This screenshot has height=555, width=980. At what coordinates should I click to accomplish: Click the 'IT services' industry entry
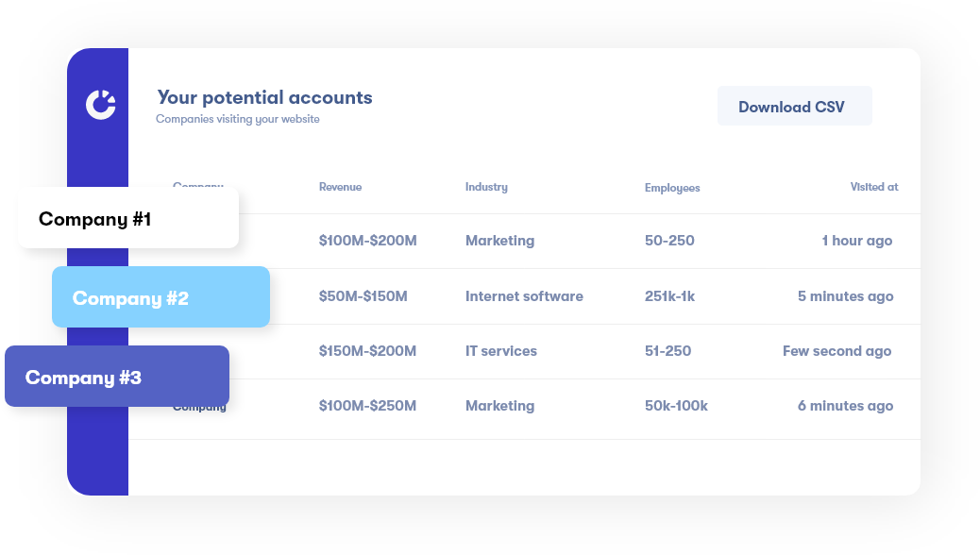pos(500,351)
